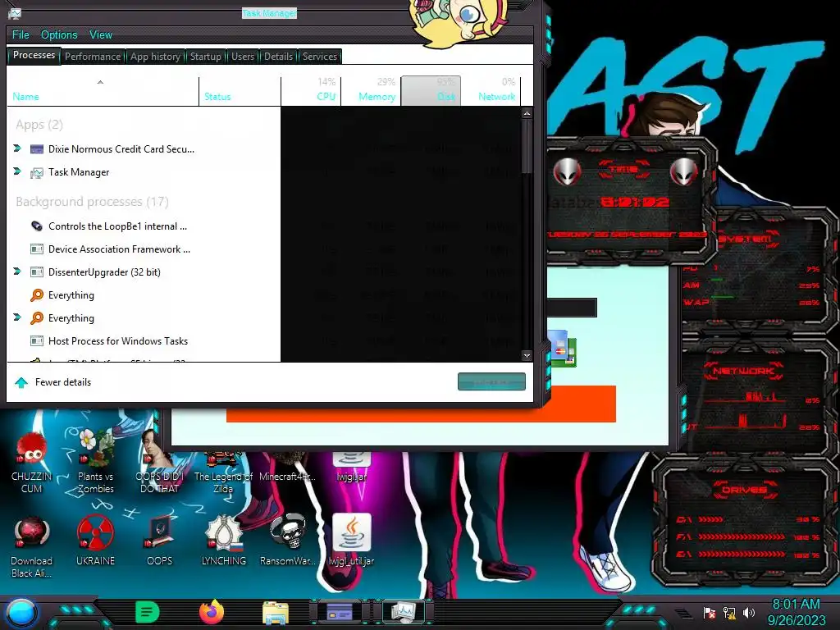Click the Apps (2) group header
This screenshot has height=630, width=840.
click(x=39, y=125)
